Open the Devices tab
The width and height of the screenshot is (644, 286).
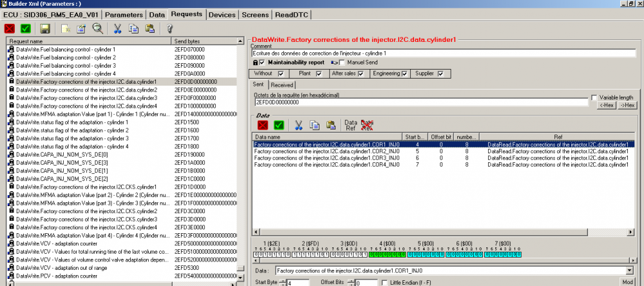pos(222,15)
